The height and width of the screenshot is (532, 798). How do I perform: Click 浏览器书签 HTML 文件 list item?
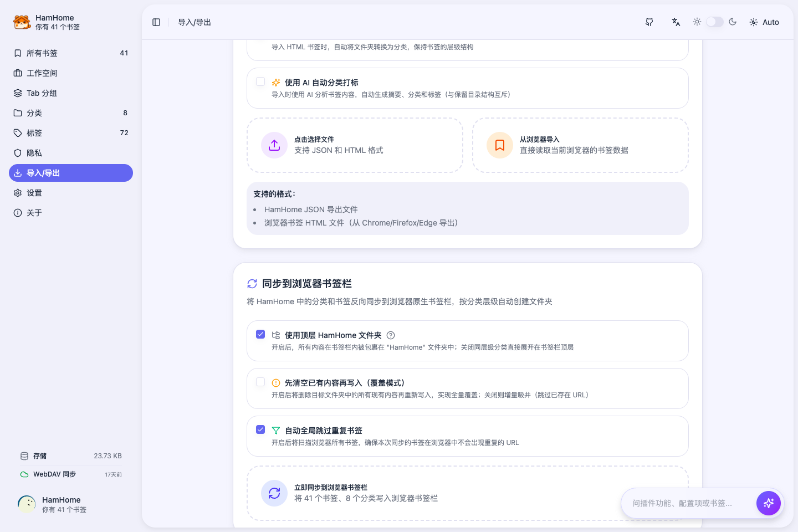361,223
